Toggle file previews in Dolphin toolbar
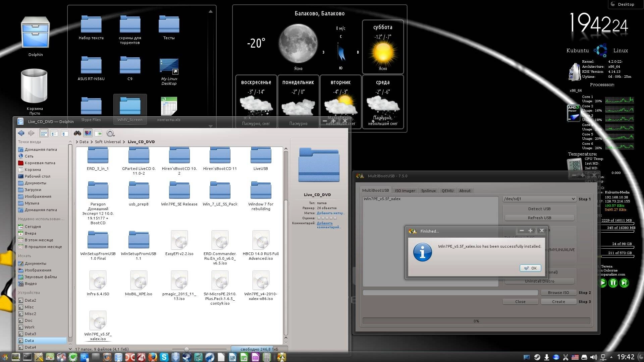 (x=88, y=133)
